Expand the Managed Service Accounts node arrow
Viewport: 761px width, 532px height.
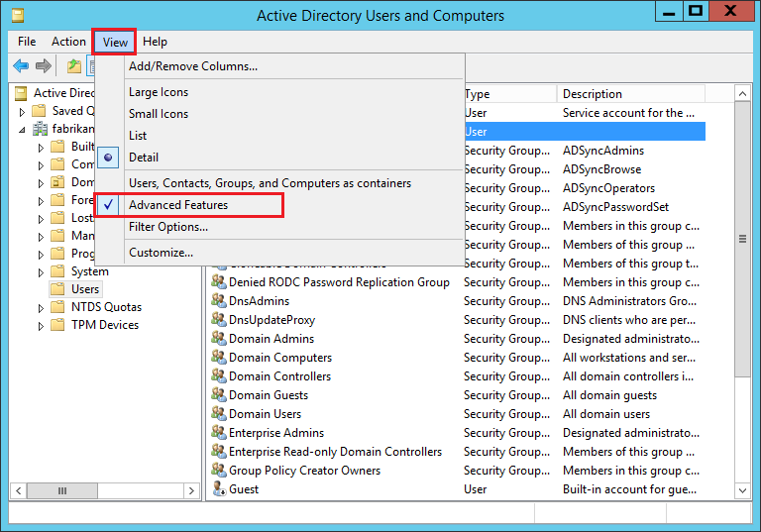pos(41,237)
